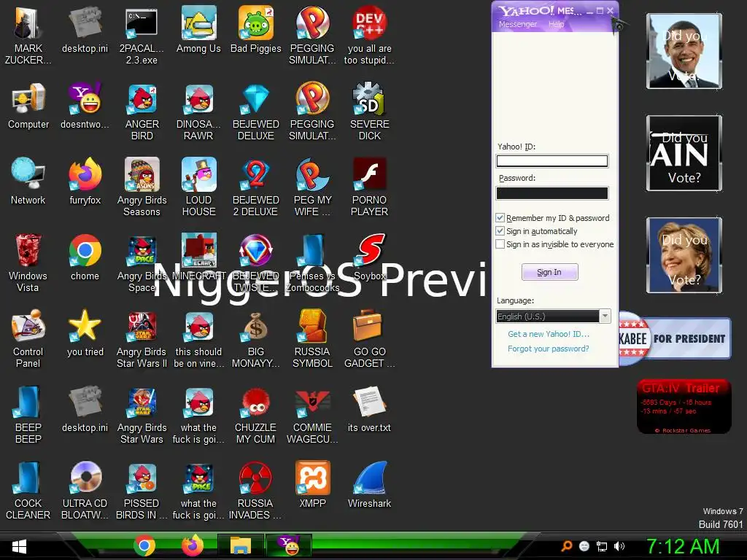The image size is (747, 560).
Task: Click the Hillary Clinton 'Did you Vote?' gadget
Action: point(684,254)
